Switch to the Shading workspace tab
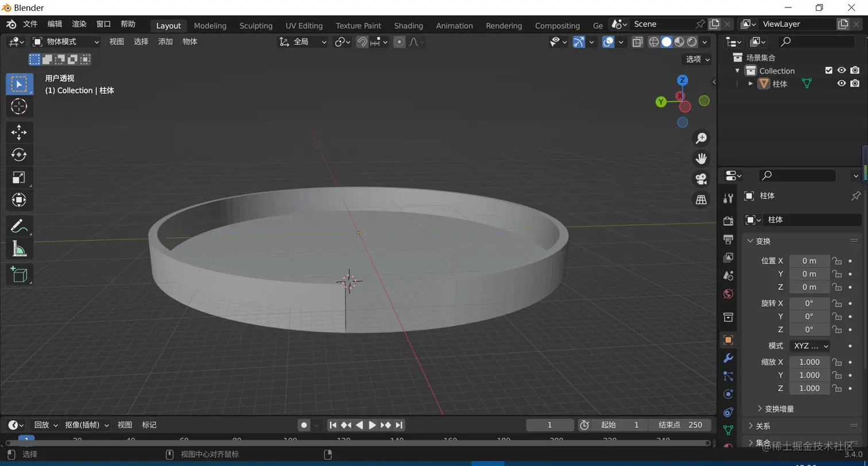The image size is (868, 466). point(409,25)
